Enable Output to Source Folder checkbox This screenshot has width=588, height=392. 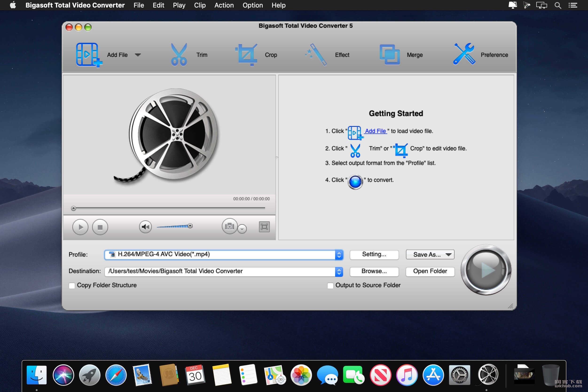pos(330,286)
